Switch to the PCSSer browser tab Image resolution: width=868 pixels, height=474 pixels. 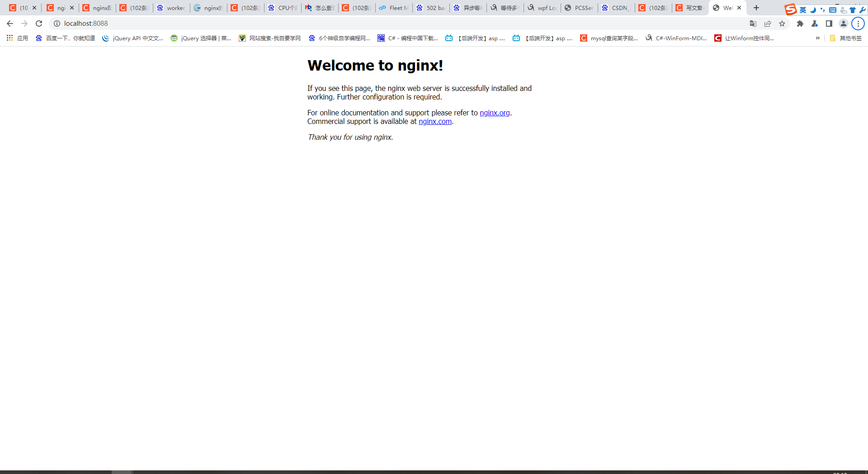[579, 8]
